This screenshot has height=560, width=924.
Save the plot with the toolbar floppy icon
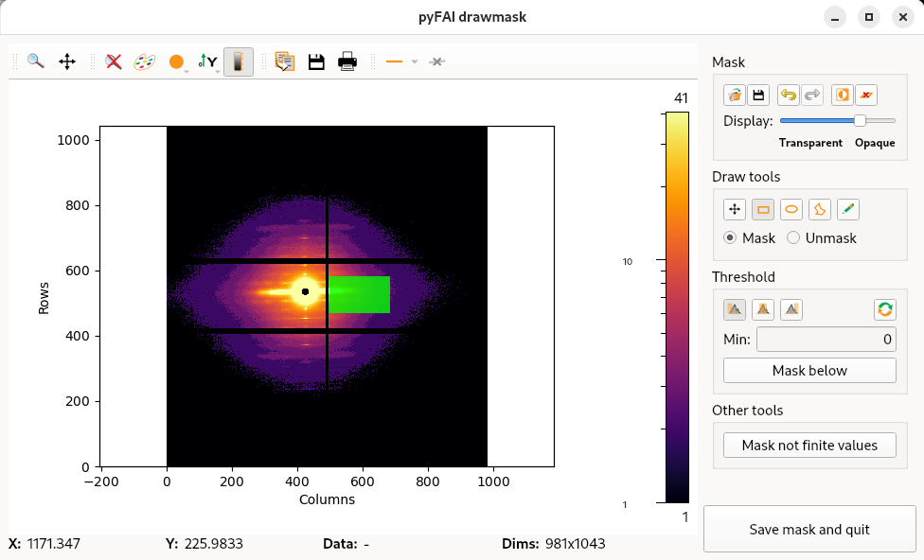316,61
